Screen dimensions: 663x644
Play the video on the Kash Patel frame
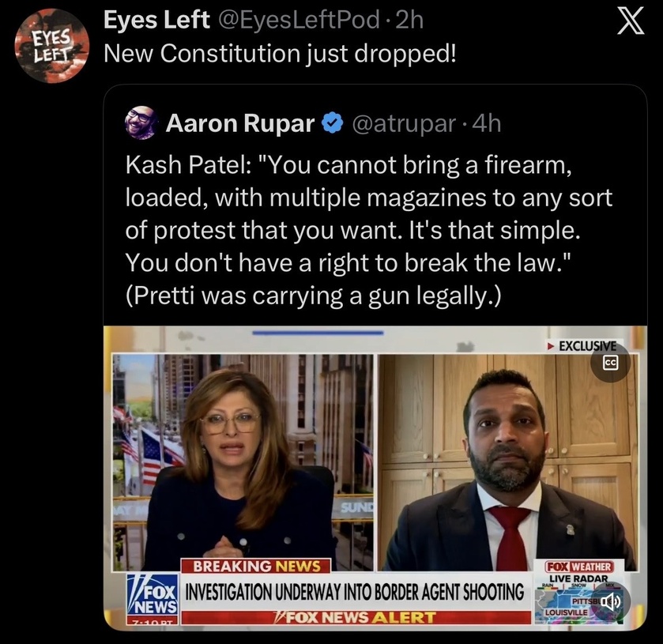[506, 466]
